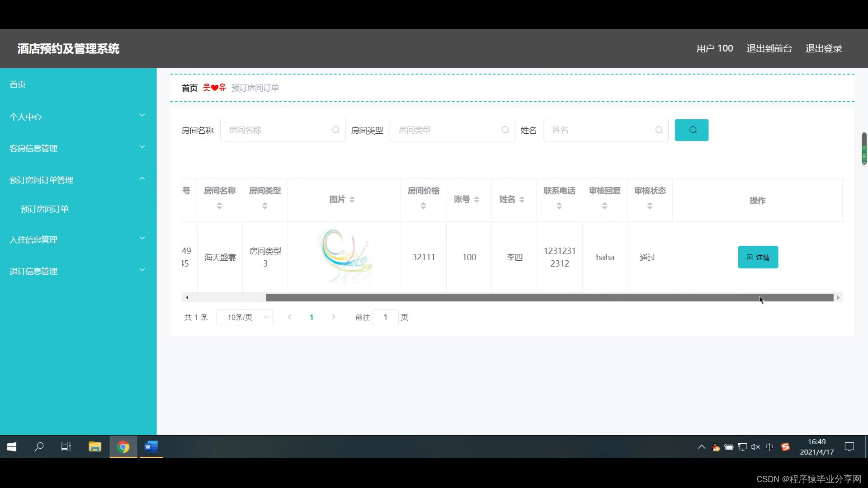Sort table by 姓名 column arrows

click(522, 200)
